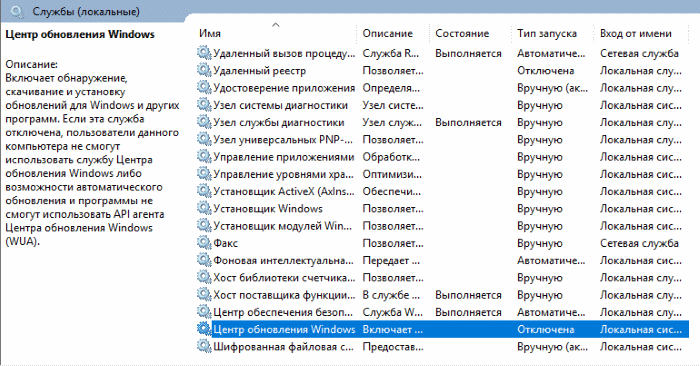Select Установщик модулей Windows service
Screen dimensions: 700x366
[283, 226]
